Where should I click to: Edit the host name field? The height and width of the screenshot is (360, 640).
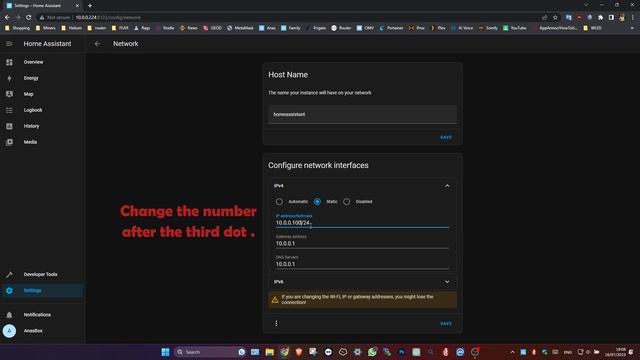tap(362, 114)
